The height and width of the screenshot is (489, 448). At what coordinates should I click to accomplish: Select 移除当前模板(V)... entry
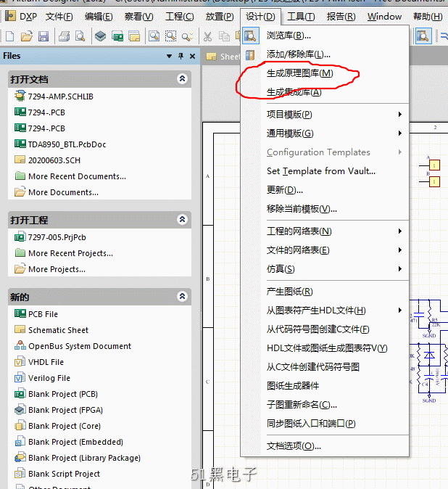pyautogui.click(x=325, y=209)
